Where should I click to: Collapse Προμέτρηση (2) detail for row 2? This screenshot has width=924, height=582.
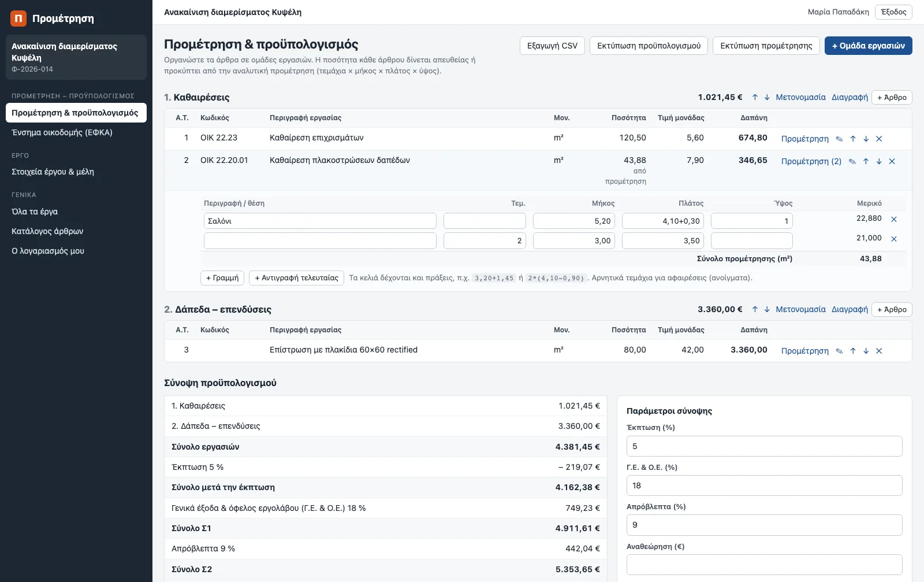(x=811, y=161)
